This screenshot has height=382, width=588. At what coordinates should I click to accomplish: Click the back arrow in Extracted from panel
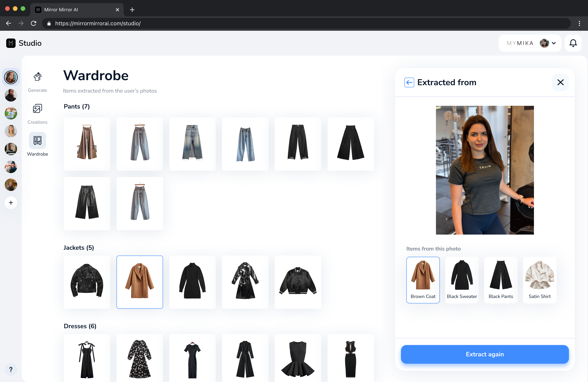(409, 82)
